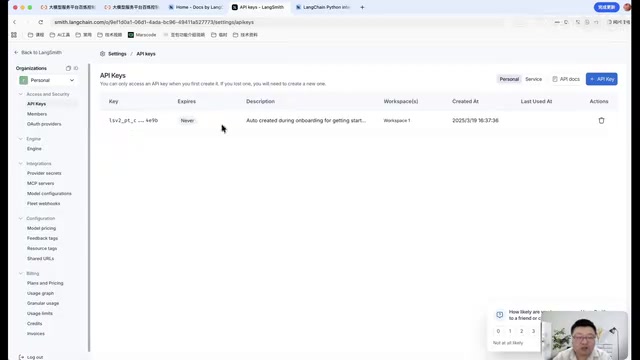Click the Auto created during onboarding description
Viewport: 640px width, 360px height.
click(306, 121)
